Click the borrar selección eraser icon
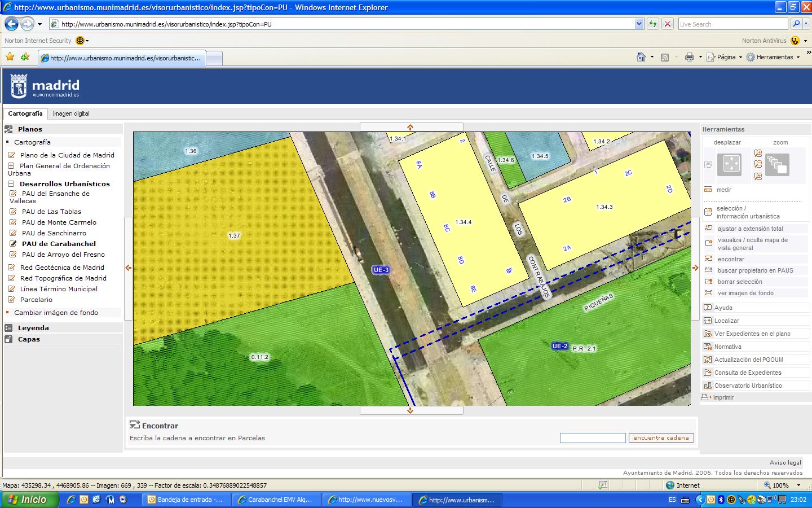The height and width of the screenshot is (508, 812). point(709,282)
